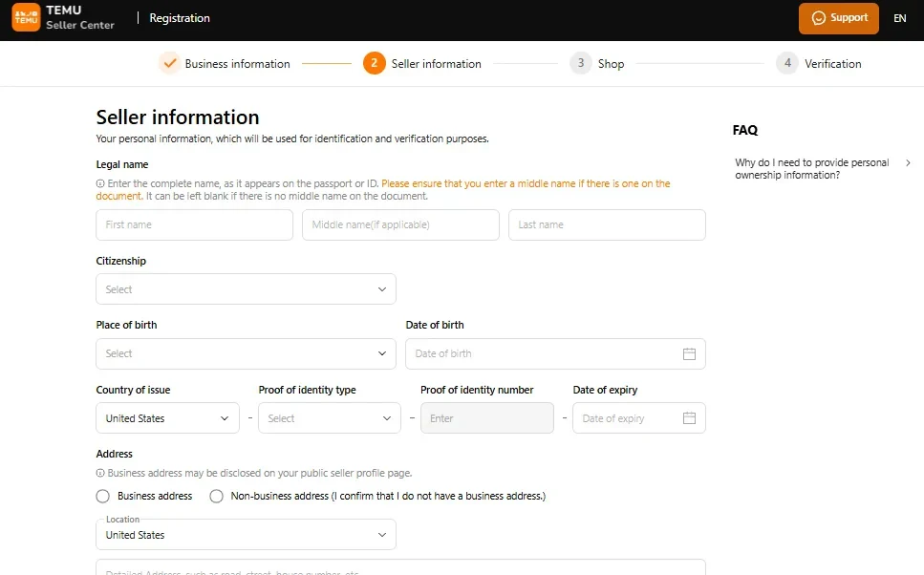Open the calendar picker for Date of birth
The height and width of the screenshot is (575, 924).
coord(689,353)
